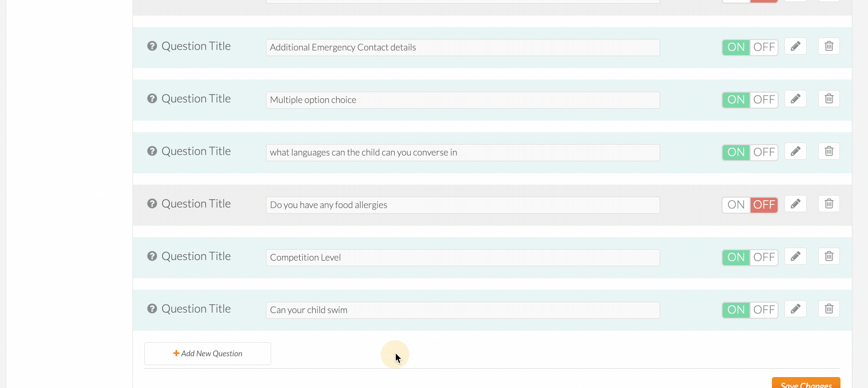Edit the Additional Emergency Contact details question
868x388 pixels.
click(795, 46)
